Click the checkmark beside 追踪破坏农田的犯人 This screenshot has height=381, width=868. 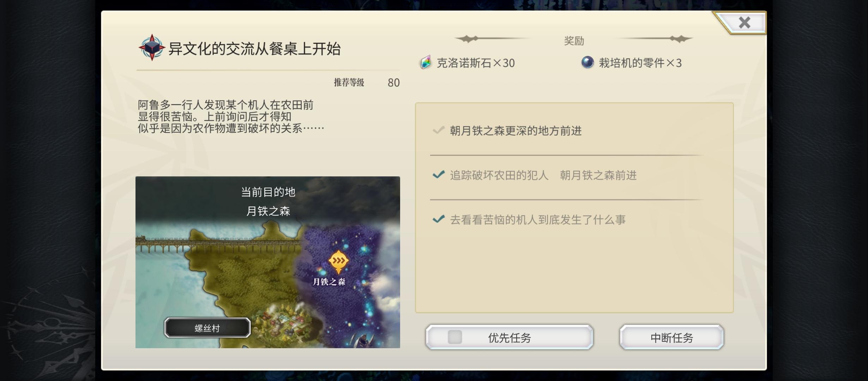click(439, 175)
